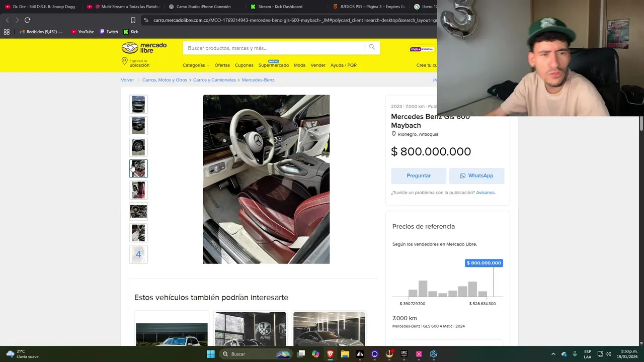
Task: Select the second car photo thumbnail
Action: [x=138, y=126]
